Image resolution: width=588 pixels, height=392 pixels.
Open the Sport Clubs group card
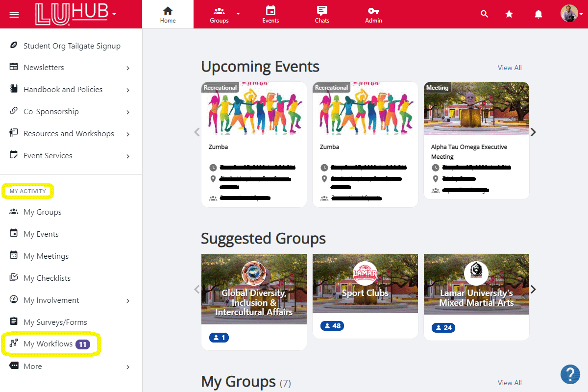[x=365, y=293]
